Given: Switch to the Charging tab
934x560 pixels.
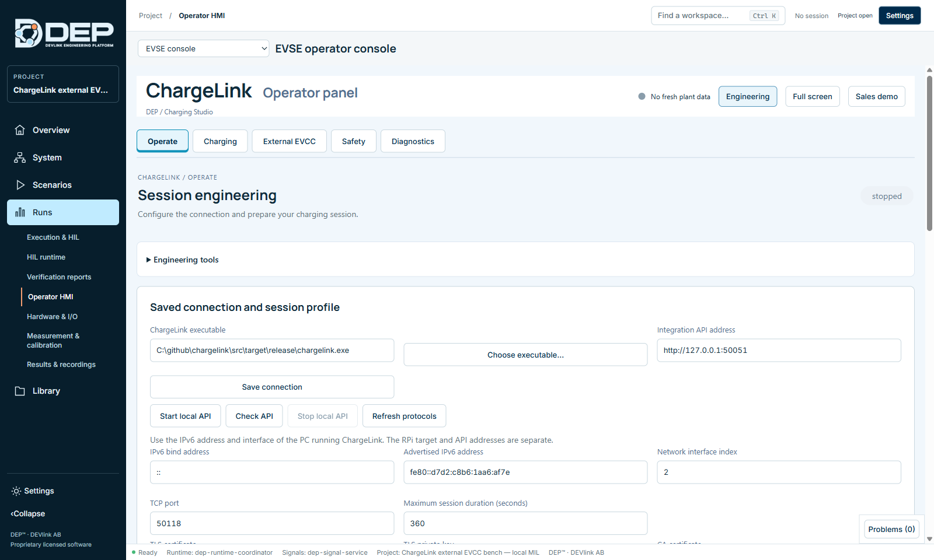Looking at the screenshot, I should point(220,141).
